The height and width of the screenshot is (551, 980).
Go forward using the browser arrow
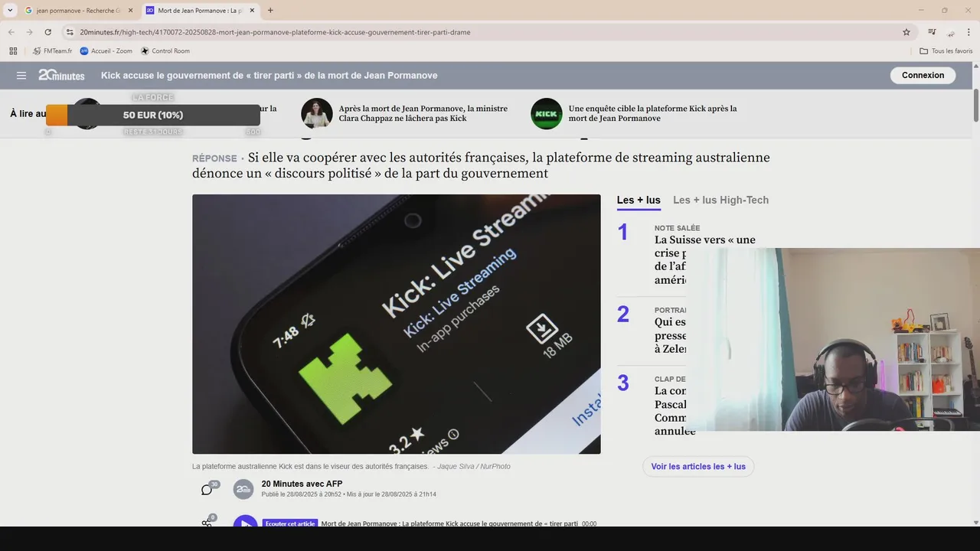[29, 32]
